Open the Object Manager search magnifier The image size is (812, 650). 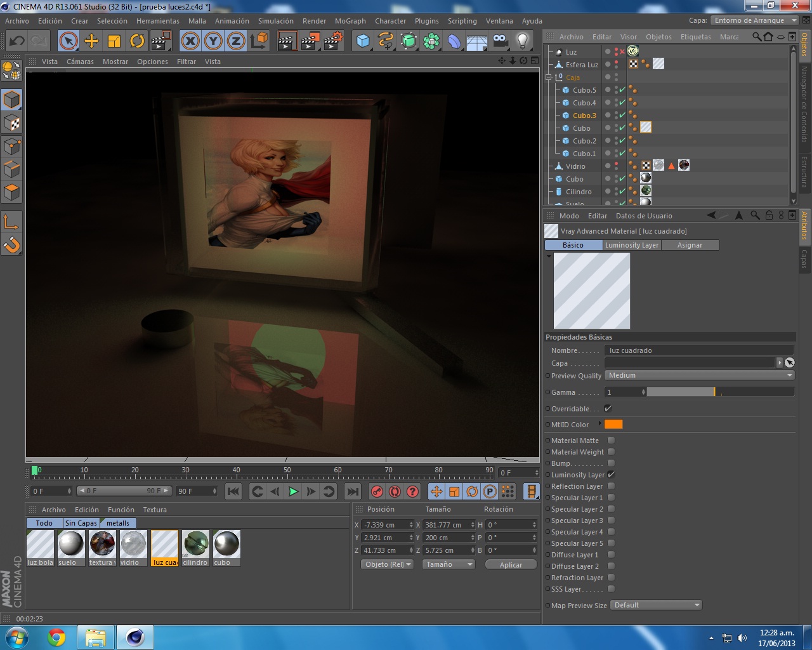757,37
